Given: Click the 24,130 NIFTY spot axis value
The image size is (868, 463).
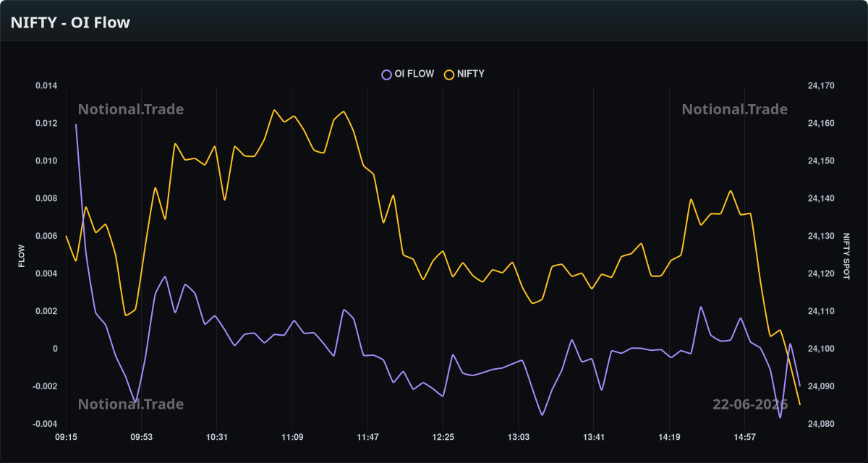Looking at the screenshot, I should (821, 237).
